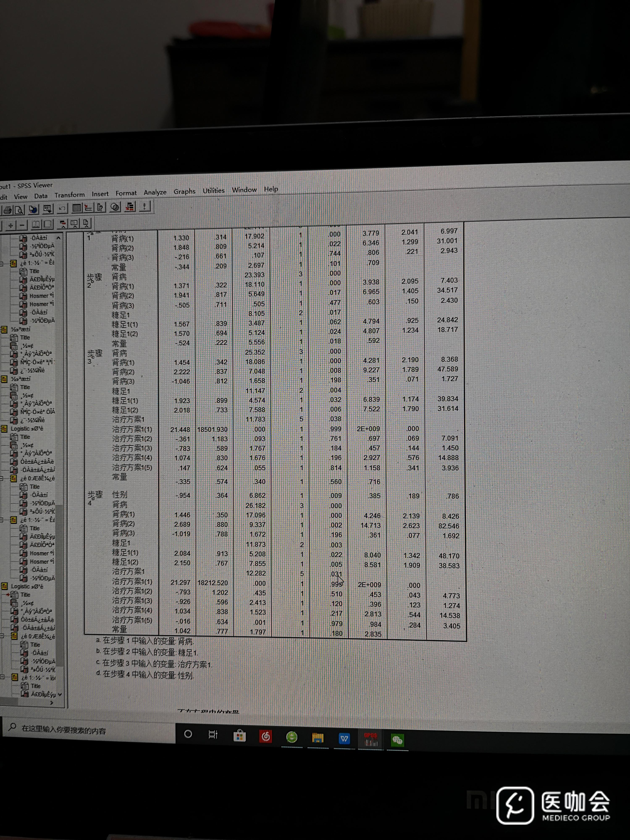The width and height of the screenshot is (630, 840).
Task: Collapse the bottom outline group box
Action: [2, 677]
